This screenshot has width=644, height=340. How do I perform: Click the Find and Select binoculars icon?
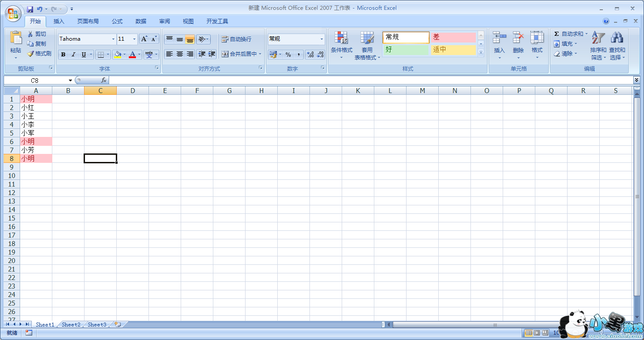pos(617,38)
